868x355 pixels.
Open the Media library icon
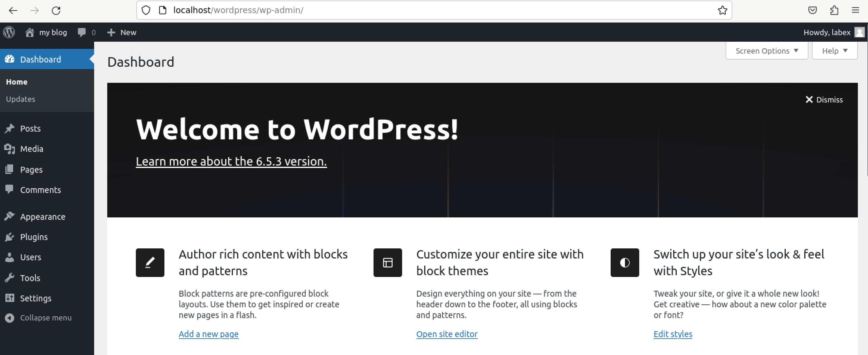(10, 149)
